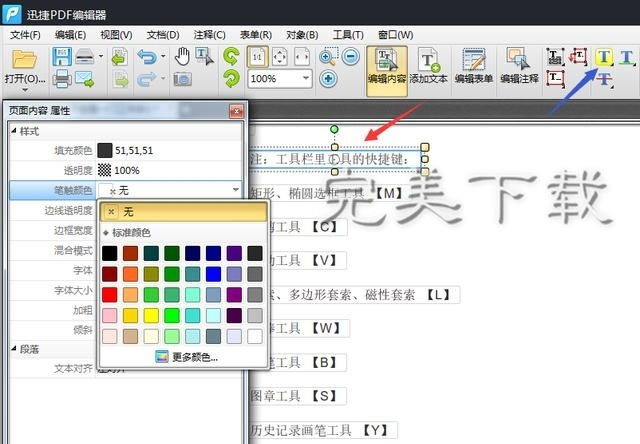Select the red text box tool
The image size is (640, 444).
coord(555,78)
